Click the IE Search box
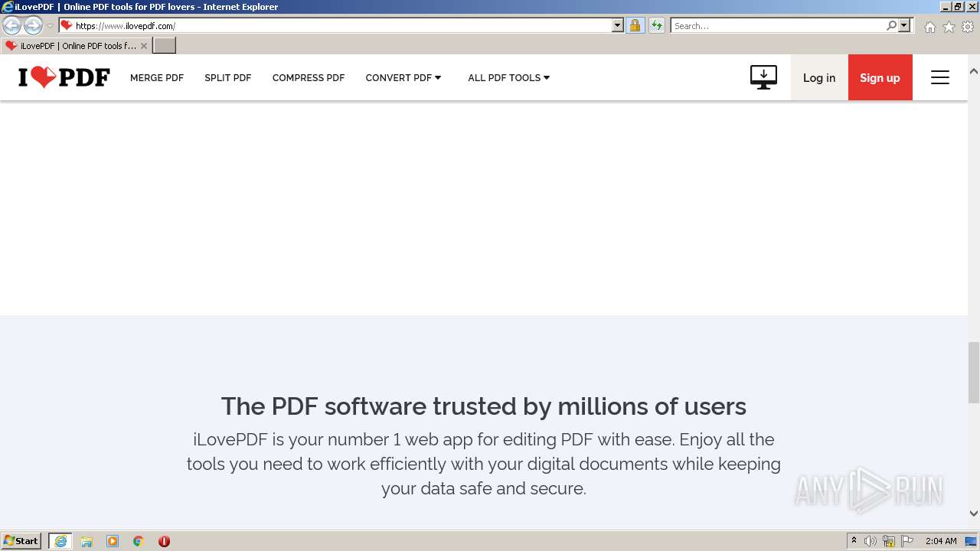The image size is (980, 551). [778, 25]
